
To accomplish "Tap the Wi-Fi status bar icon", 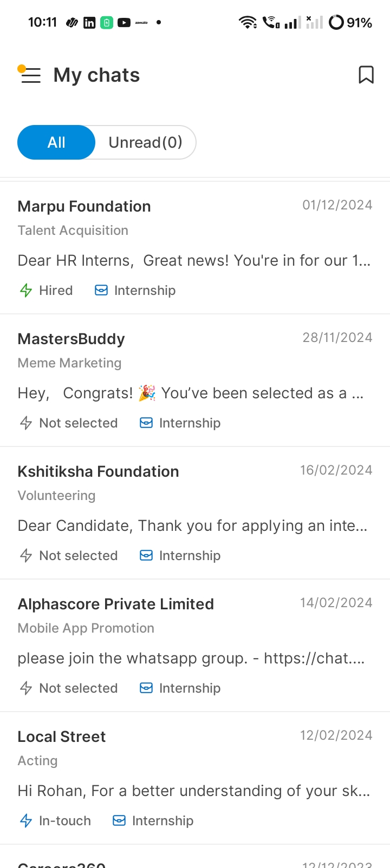I will pyautogui.click(x=248, y=22).
